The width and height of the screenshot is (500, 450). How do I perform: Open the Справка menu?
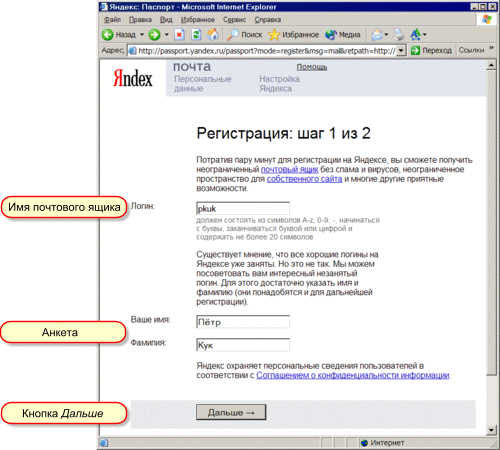pos(268,20)
